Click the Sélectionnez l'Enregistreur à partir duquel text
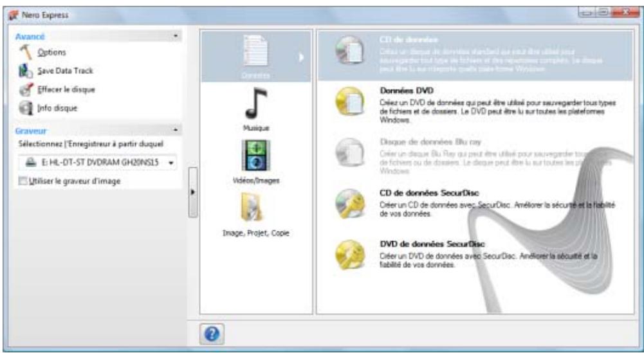The image size is (644, 353). click(x=91, y=144)
